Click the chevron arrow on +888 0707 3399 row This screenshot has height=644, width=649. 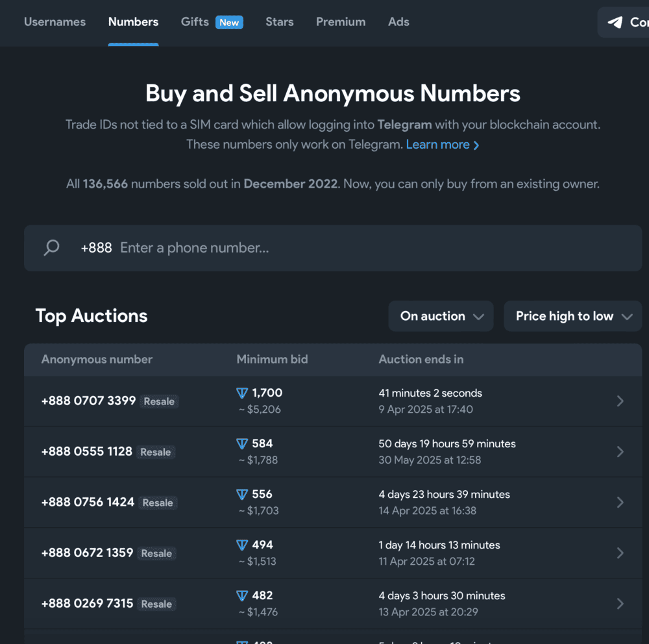tap(620, 401)
